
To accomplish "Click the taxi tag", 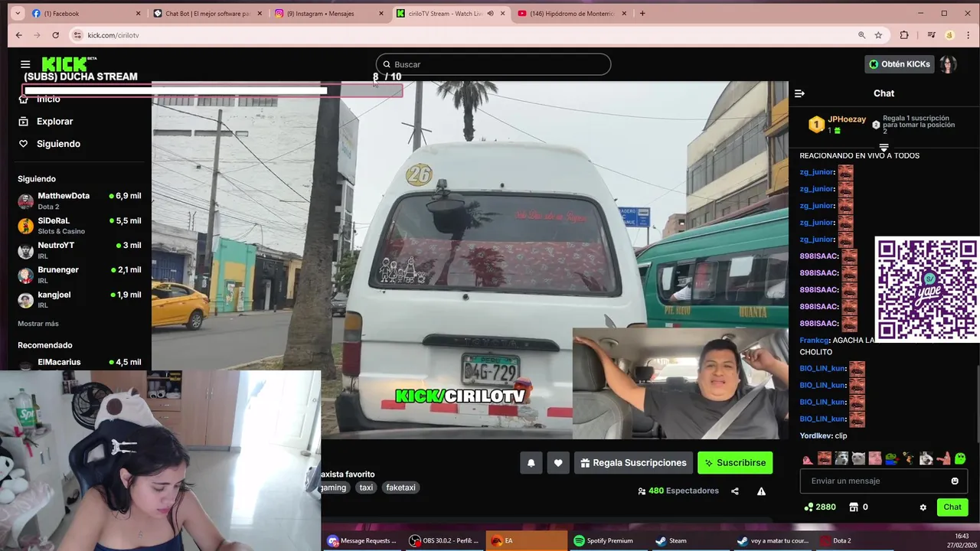I will 366,487.
